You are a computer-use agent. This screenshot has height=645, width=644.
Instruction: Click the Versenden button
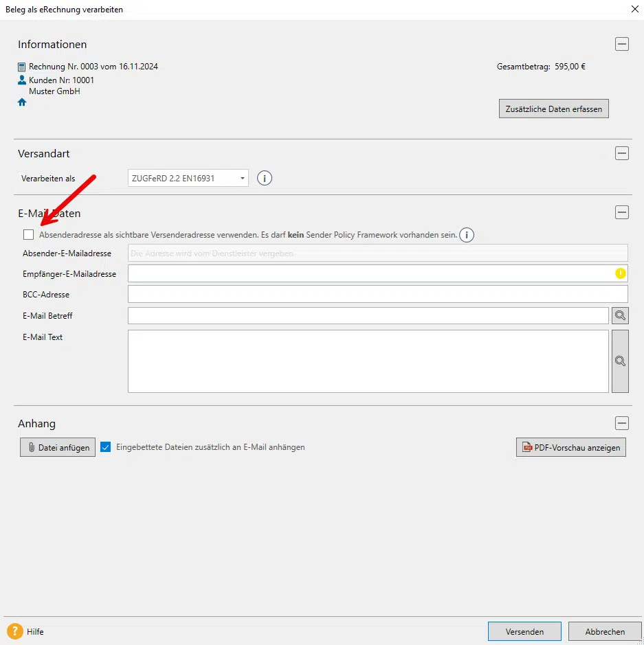(524, 631)
